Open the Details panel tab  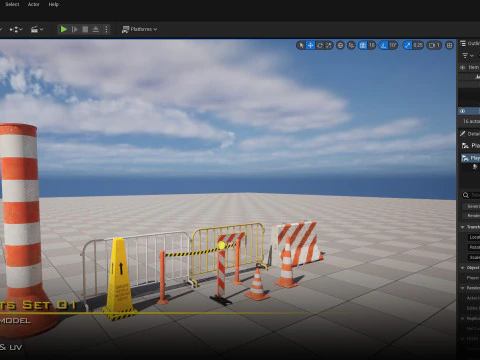(x=470, y=134)
